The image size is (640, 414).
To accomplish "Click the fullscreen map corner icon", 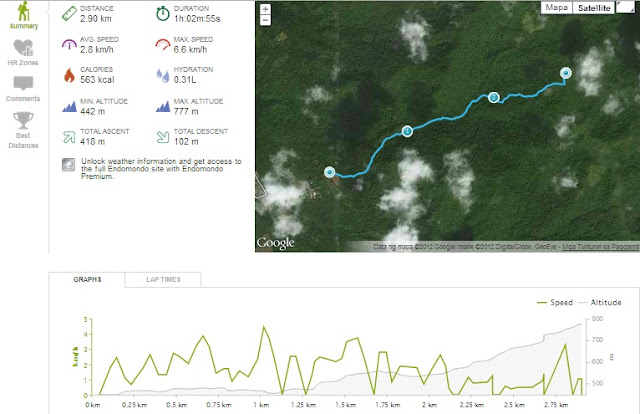I will 625,7.
